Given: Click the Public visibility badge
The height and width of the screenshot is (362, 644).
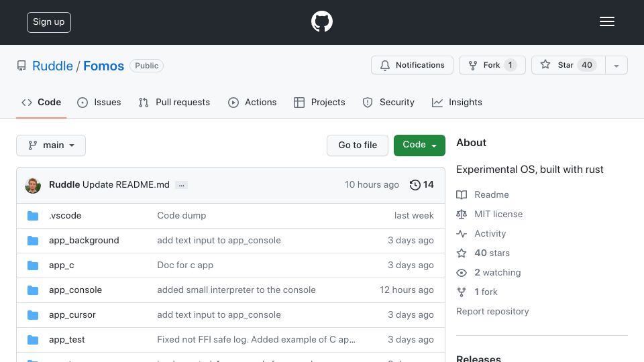Looking at the screenshot, I should tap(147, 66).
